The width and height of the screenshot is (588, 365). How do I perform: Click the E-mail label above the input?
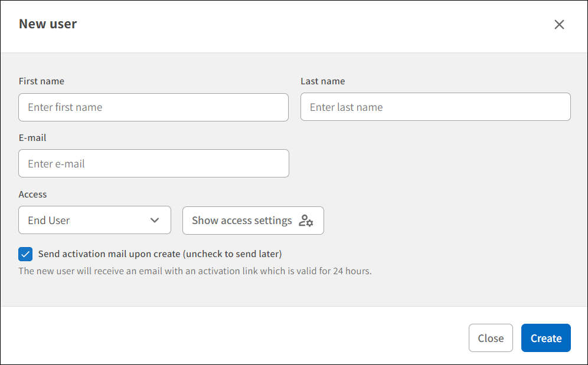(x=32, y=137)
